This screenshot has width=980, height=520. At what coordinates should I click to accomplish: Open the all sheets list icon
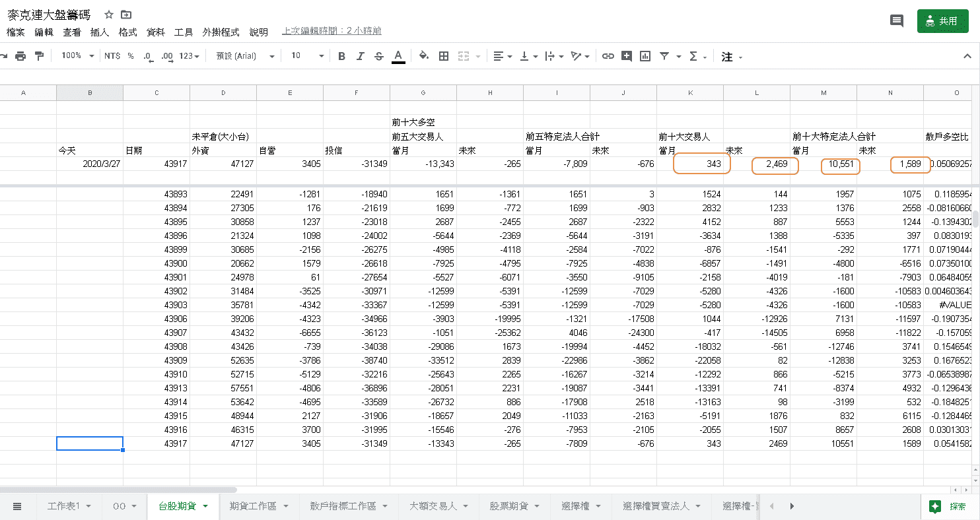tap(17, 506)
